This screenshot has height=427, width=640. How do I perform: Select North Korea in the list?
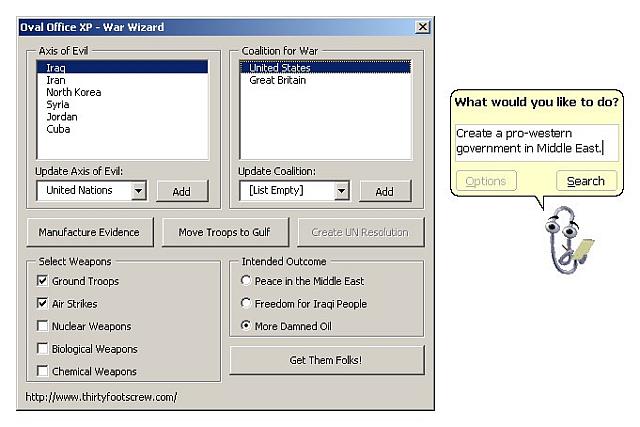122,92
